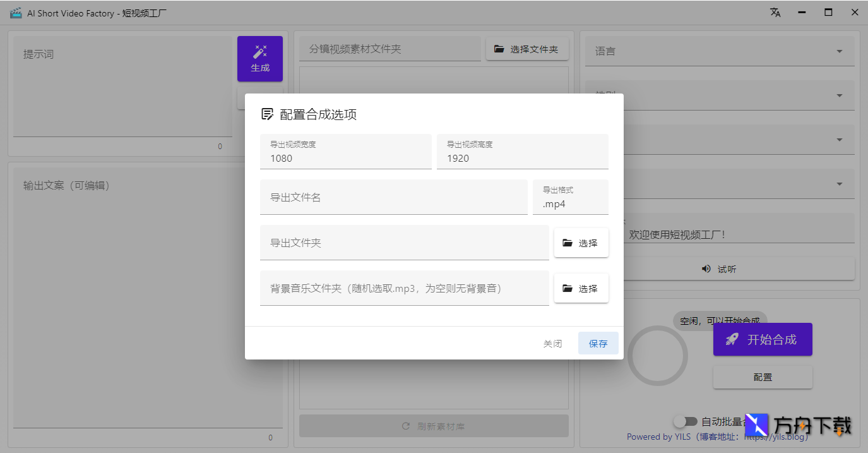Click the language switch icon in title bar
868x453 pixels.
pos(775,12)
